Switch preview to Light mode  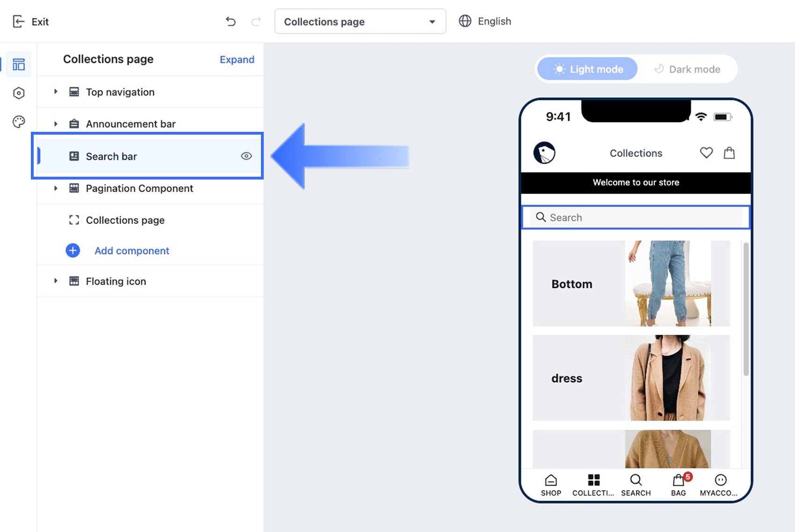[x=587, y=69]
